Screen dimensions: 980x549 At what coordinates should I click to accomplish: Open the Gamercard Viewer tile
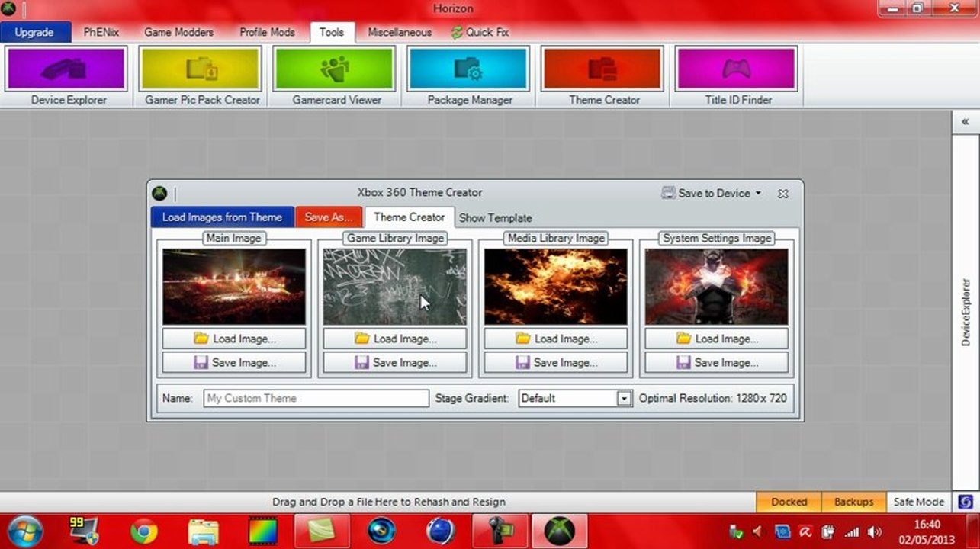coord(336,76)
